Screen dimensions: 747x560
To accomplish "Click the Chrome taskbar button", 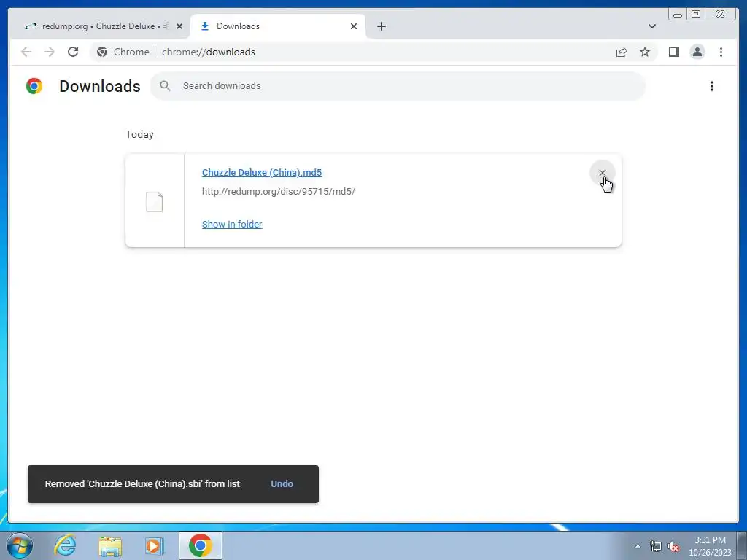I will pos(200,545).
